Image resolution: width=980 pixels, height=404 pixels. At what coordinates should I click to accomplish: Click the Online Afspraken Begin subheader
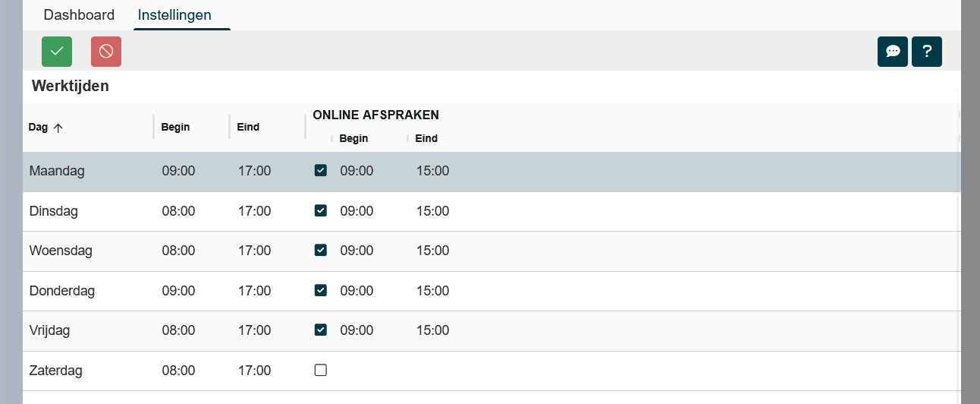[x=353, y=139]
